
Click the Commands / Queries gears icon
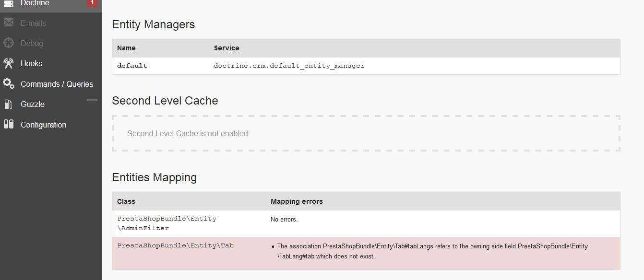[8, 83]
